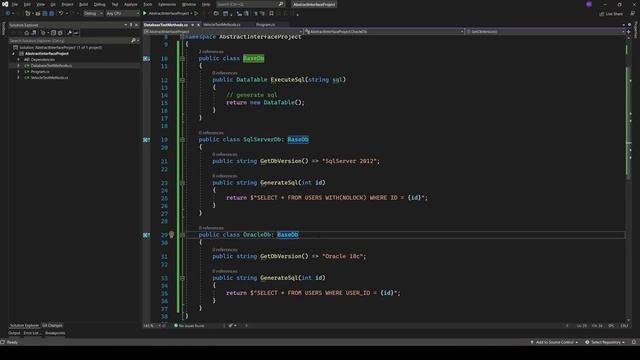The image size is (640, 360).
Task: Collapse the AbstractInterfaceProject project node
Action: 13,53
